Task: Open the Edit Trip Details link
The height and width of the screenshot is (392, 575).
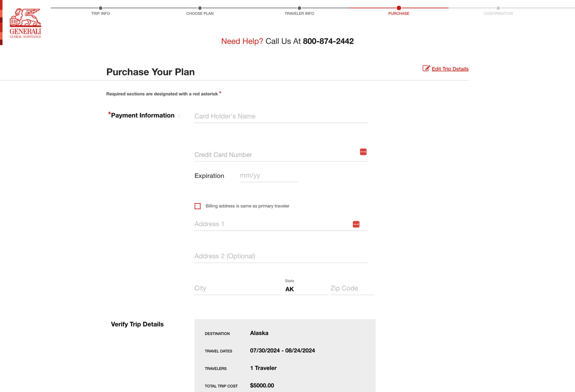Action: click(x=450, y=69)
